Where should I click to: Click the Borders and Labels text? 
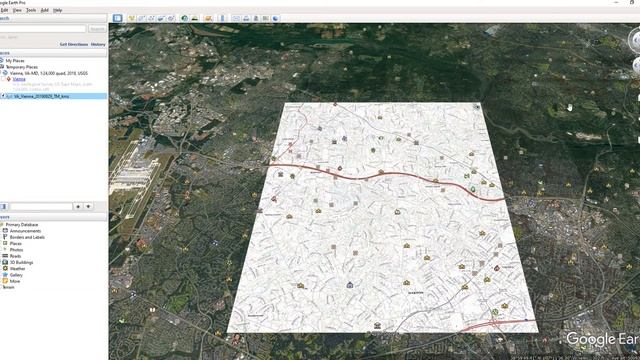pyautogui.click(x=27, y=237)
